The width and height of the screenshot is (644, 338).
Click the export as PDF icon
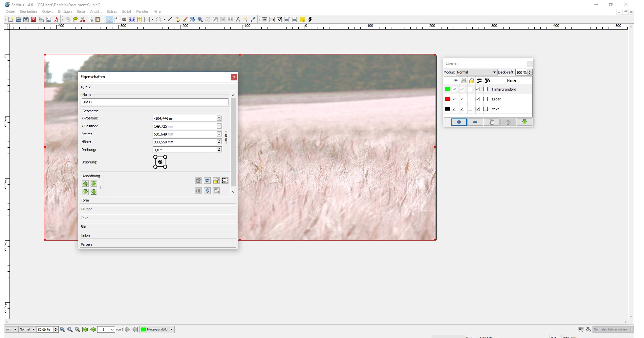(x=56, y=19)
